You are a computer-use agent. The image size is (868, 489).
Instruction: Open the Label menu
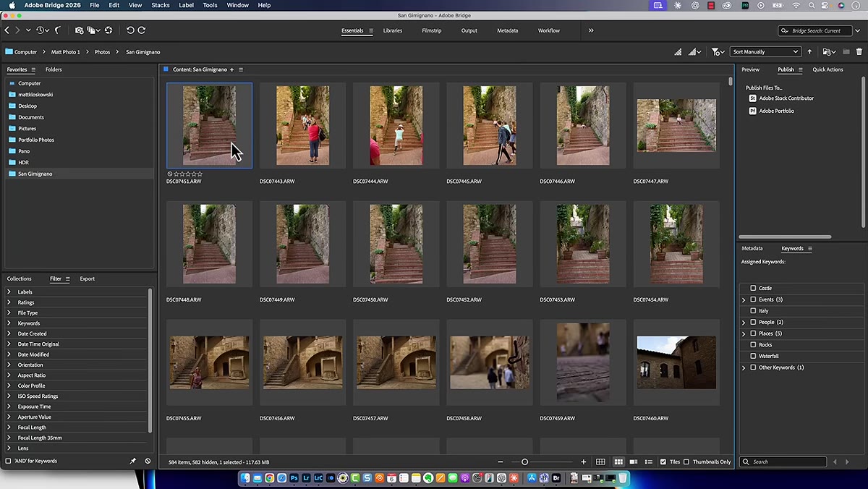[187, 5]
